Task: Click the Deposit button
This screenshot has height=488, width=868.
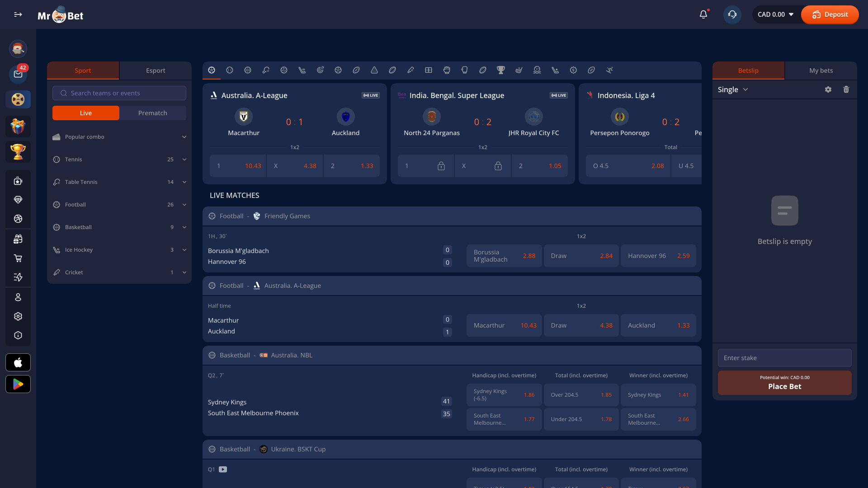Action: 830,14
